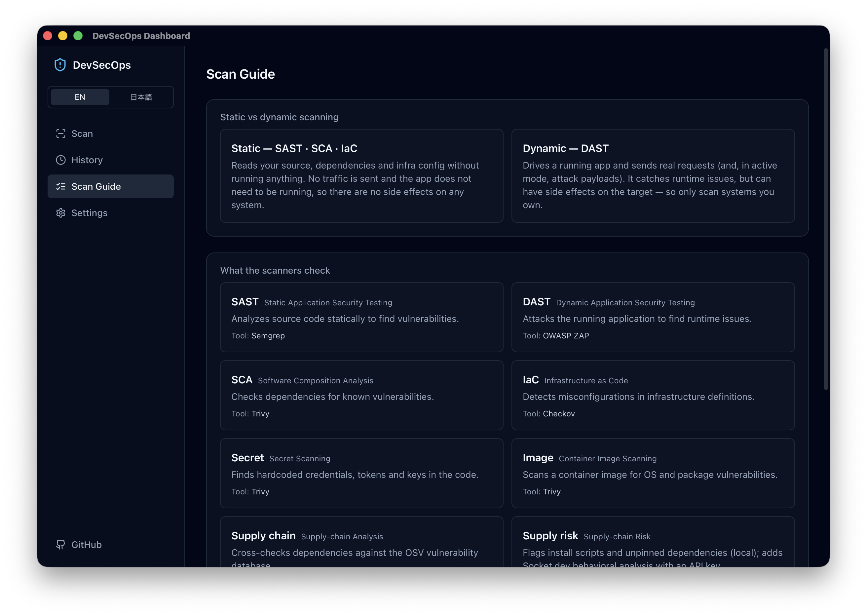Click the "Dynamic Application Security Testing" subtitle
Image resolution: width=867 pixels, height=616 pixels.
coord(625,303)
